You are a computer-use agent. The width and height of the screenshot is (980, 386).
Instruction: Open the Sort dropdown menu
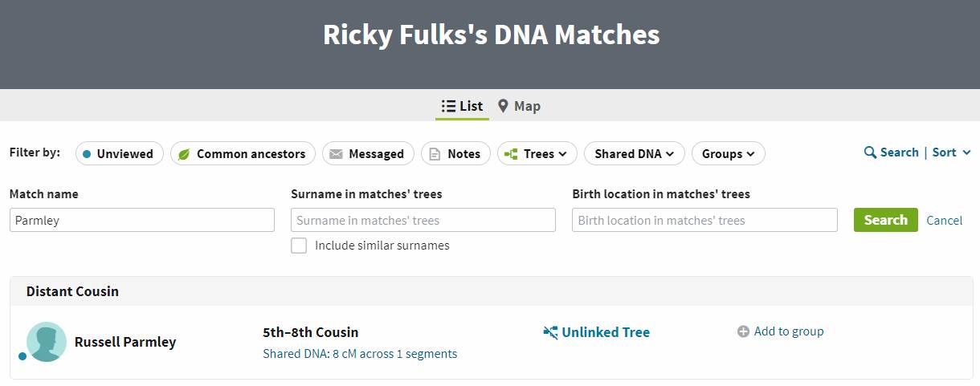(951, 152)
